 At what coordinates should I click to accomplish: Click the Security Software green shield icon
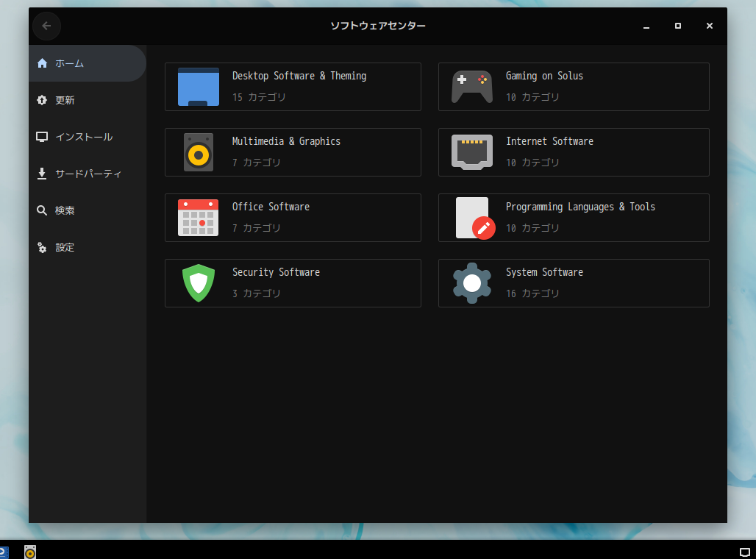198,283
